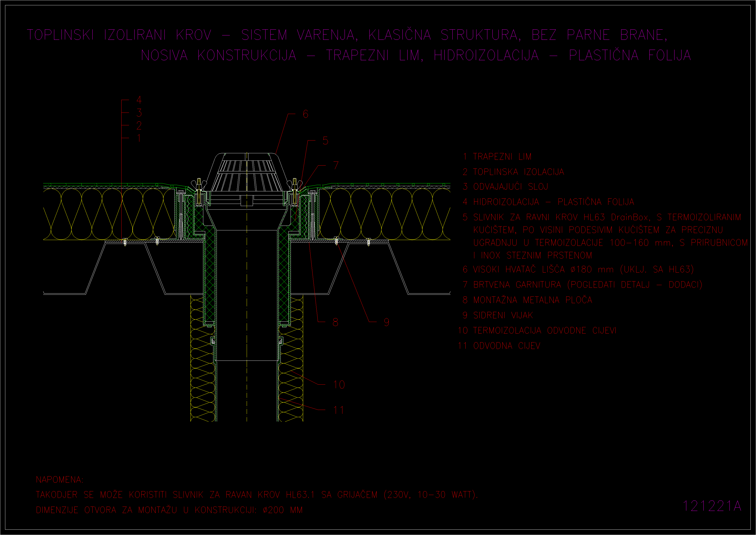Click callout number 7 beside the drain
The image size is (756, 535).
(x=336, y=165)
